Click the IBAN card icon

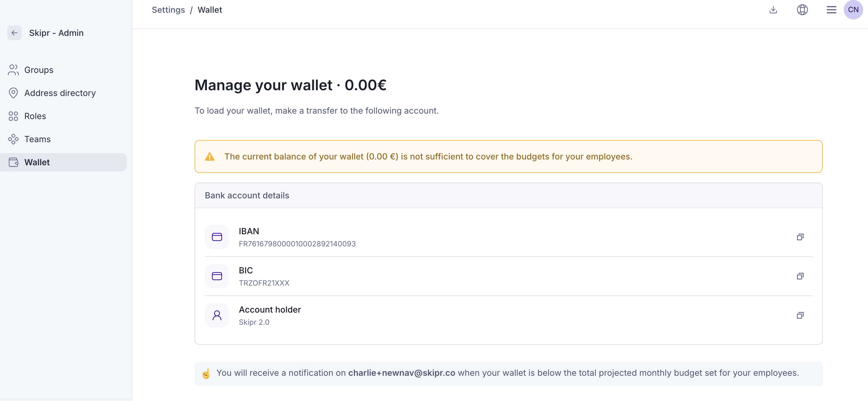(217, 237)
